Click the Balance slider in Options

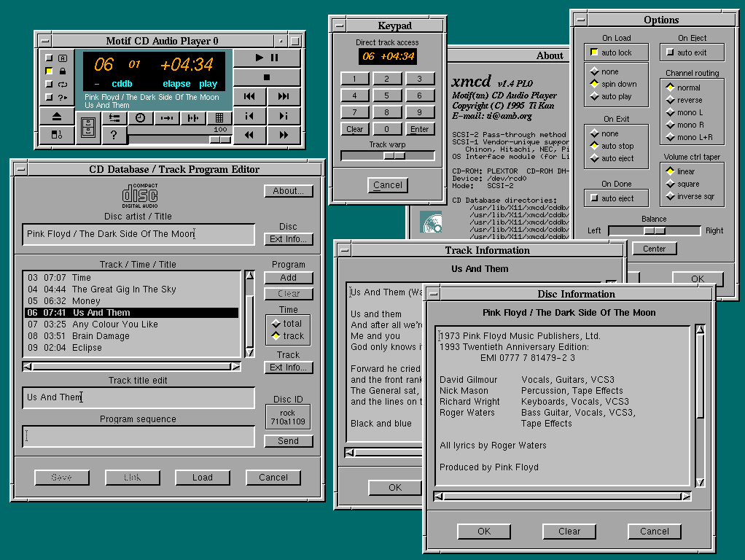tap(653, 230)
